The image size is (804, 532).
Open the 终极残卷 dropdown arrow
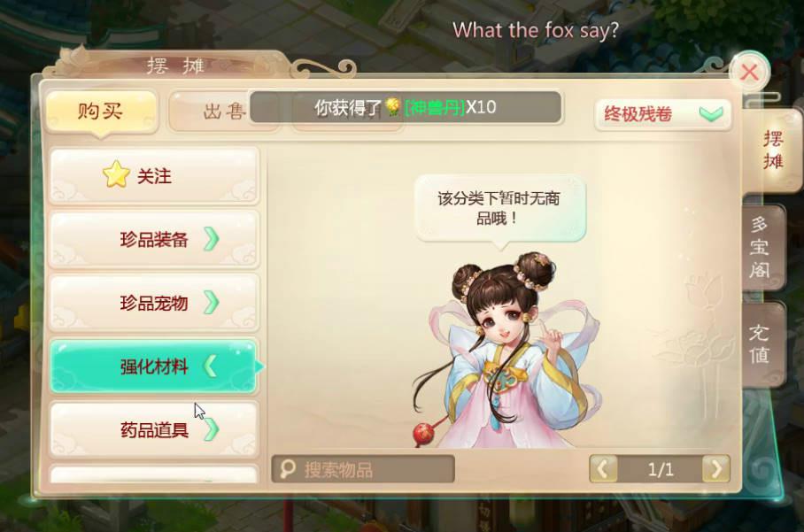pos(711,113)
